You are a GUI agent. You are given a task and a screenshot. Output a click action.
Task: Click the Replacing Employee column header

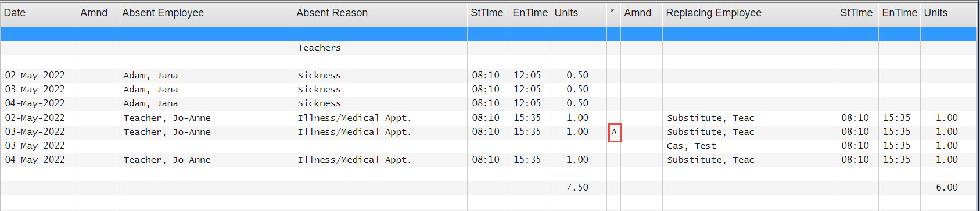tap(749, 13)
